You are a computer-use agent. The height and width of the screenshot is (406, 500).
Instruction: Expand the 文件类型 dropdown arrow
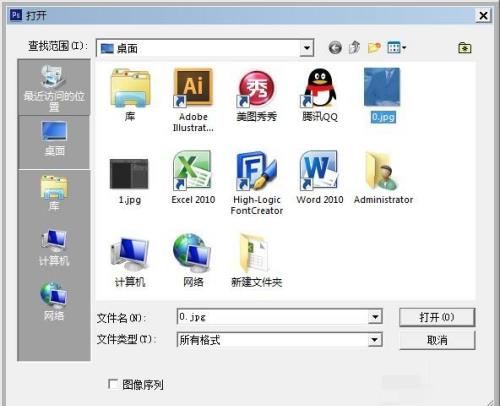[375, 340]
